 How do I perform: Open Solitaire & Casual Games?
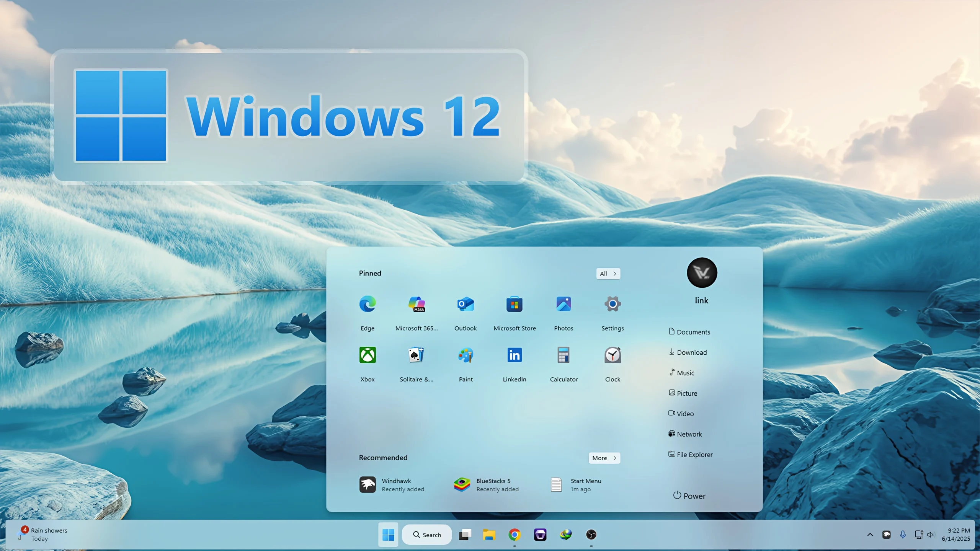(x=416, y=364)
